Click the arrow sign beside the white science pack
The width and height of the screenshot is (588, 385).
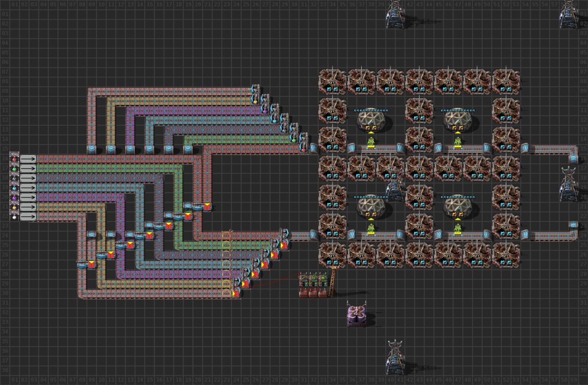pyautogui.click(x=28, y=217)
